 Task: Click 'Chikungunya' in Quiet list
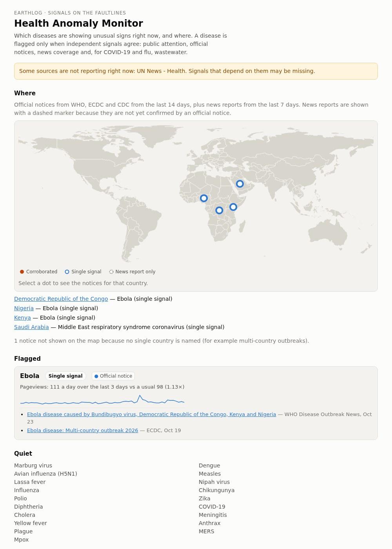[216, 490]
